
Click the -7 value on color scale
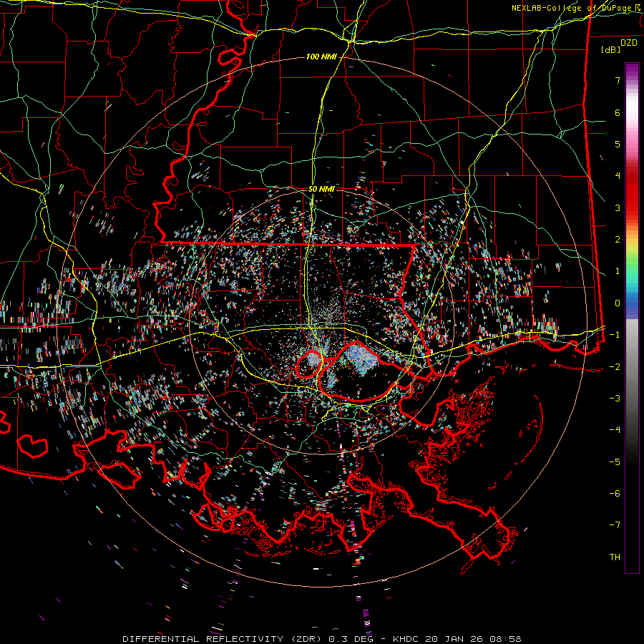pos(615,525)
